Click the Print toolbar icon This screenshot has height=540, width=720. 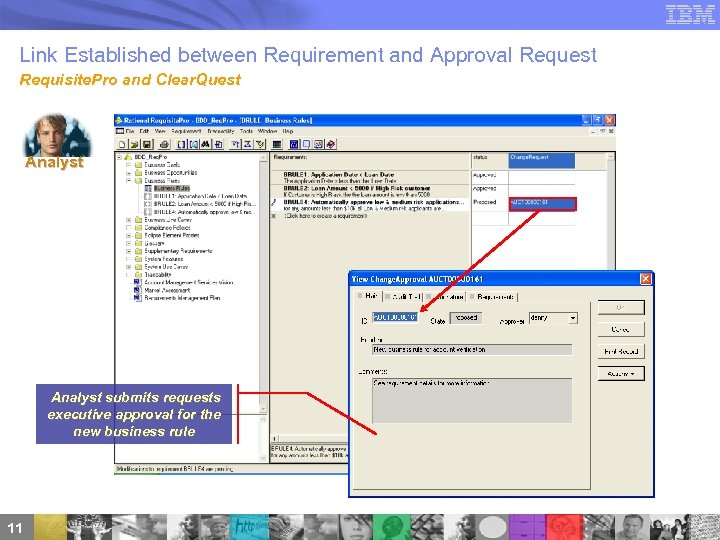[164, 144]
